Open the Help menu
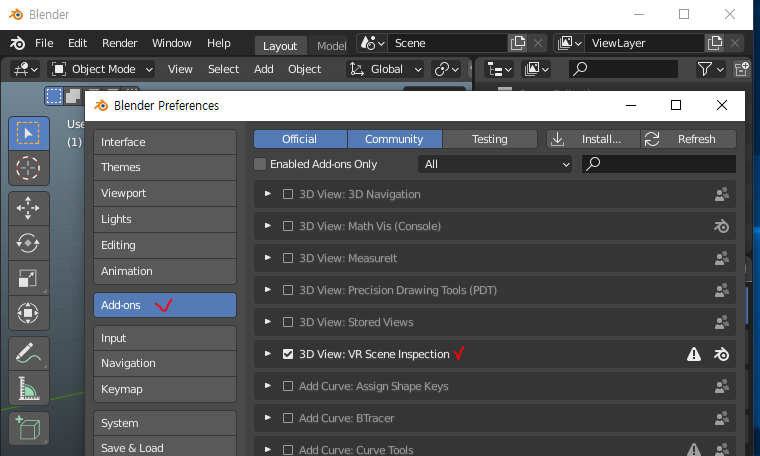 (x=219, y=43)
